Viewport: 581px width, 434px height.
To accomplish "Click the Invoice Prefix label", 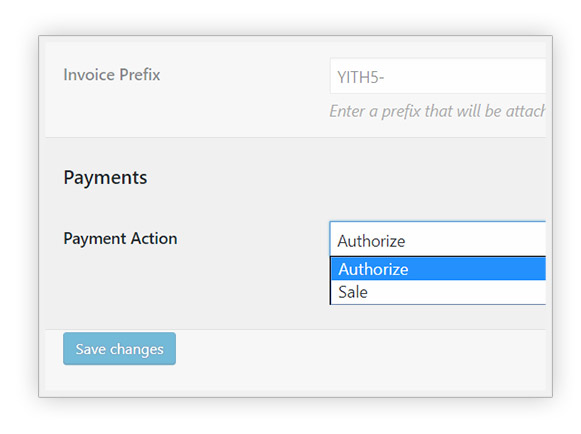I will point(112,74).
